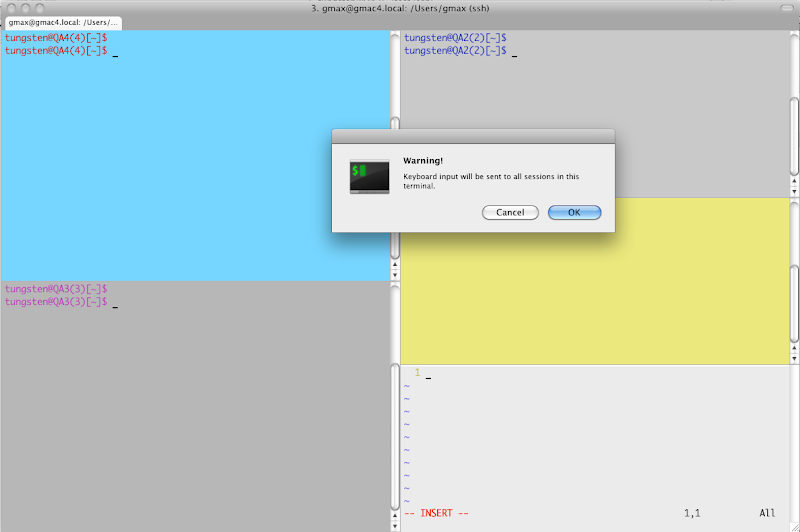Click the scrollbar thumb of the QA2 pane
The width and height of the screenshot is (800, 532).
(x=794, y=136)
